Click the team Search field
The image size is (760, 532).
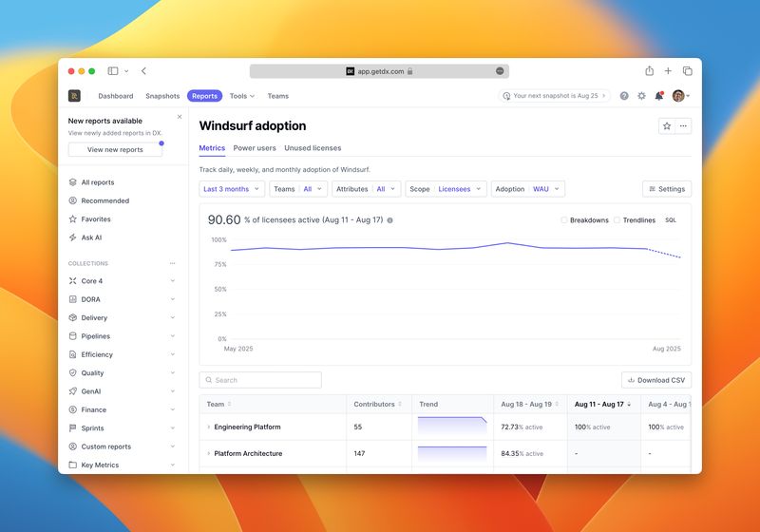260,380
